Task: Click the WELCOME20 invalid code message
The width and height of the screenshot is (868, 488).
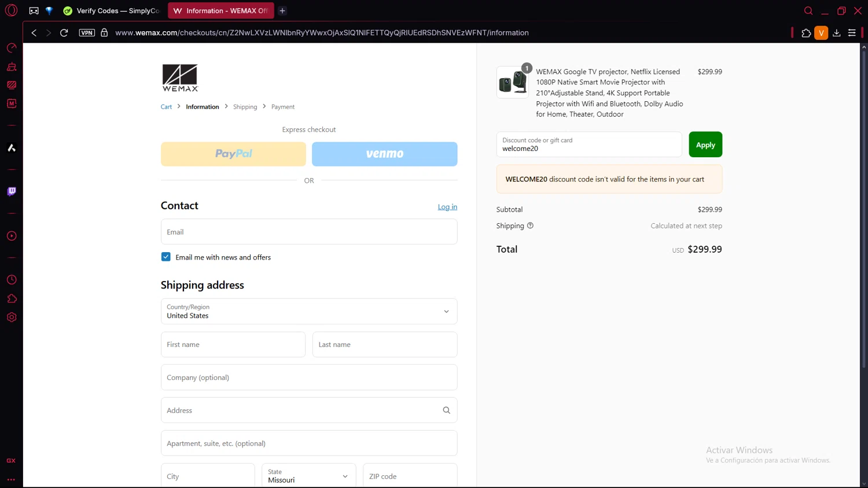Action: coord(609,179)
